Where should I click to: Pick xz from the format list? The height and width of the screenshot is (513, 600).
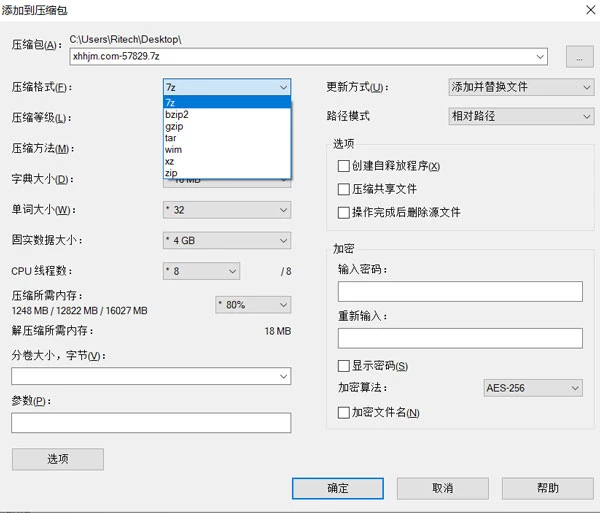[227, 161]
